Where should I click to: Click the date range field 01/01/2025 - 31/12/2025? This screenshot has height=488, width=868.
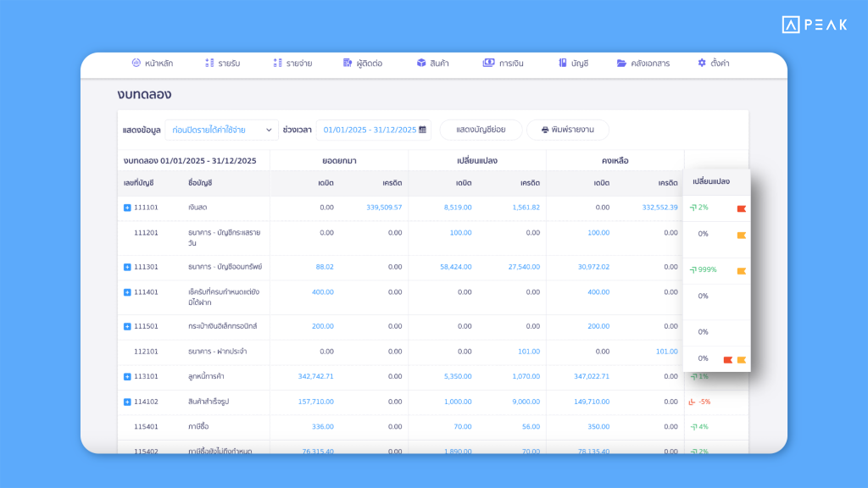coord(374,130)
